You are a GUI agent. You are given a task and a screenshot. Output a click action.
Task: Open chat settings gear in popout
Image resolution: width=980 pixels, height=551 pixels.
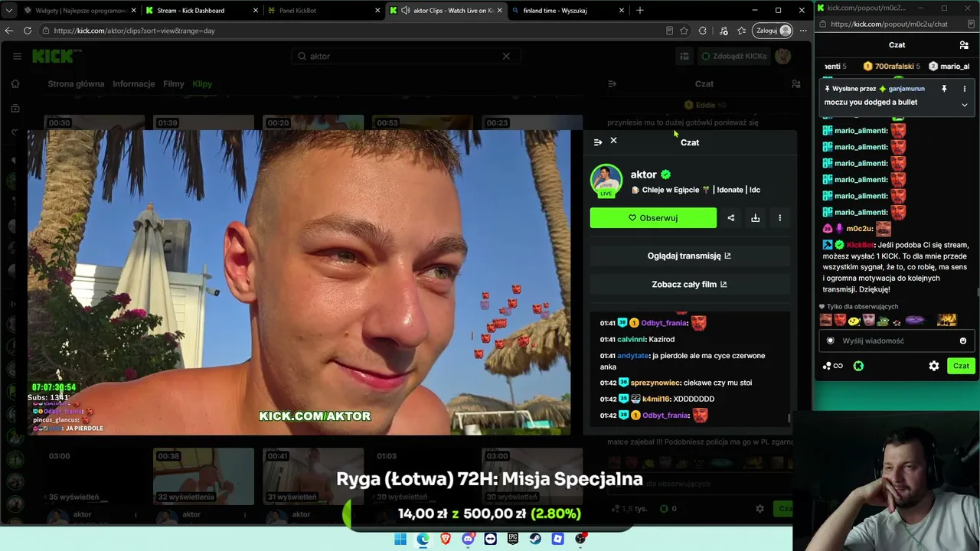[x=934, y=366]
